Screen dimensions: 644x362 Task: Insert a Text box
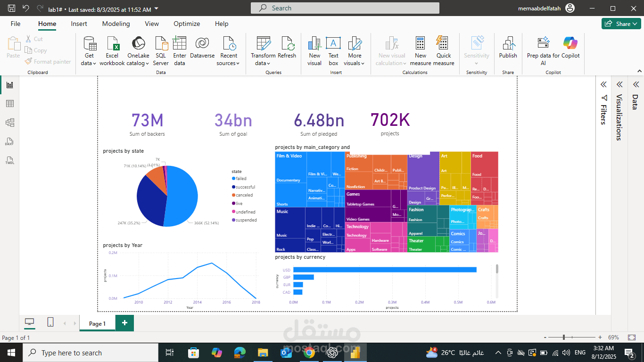[333, 51]
